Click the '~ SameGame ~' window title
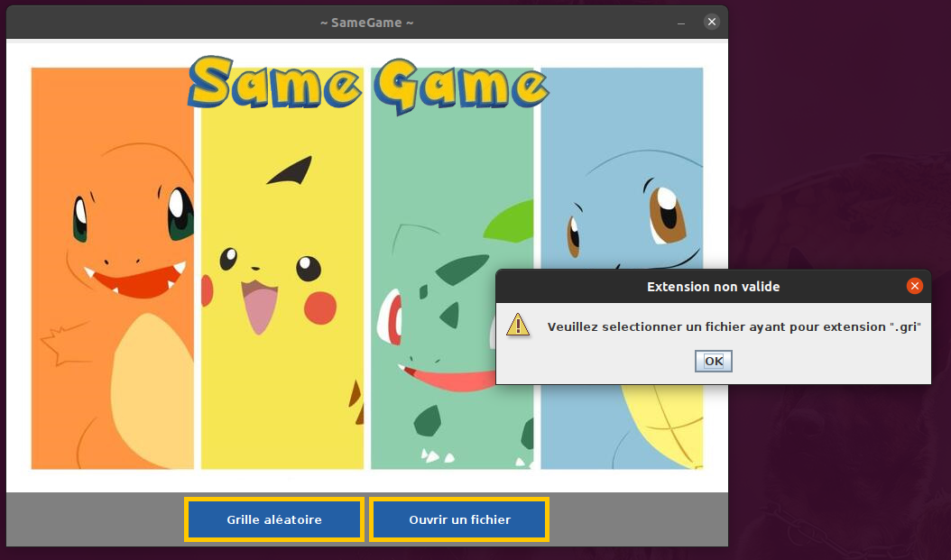 point(366,23)
